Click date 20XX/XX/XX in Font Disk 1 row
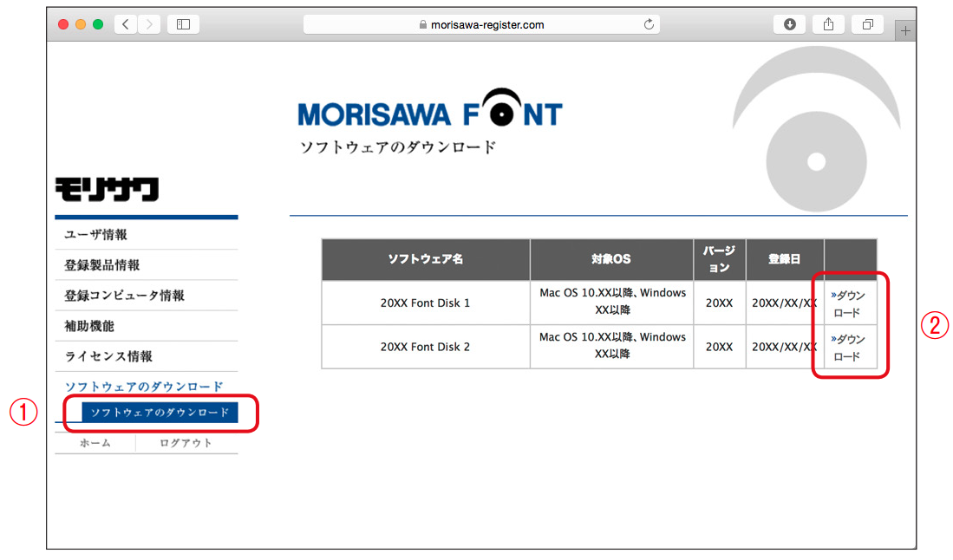 [784, 303]
